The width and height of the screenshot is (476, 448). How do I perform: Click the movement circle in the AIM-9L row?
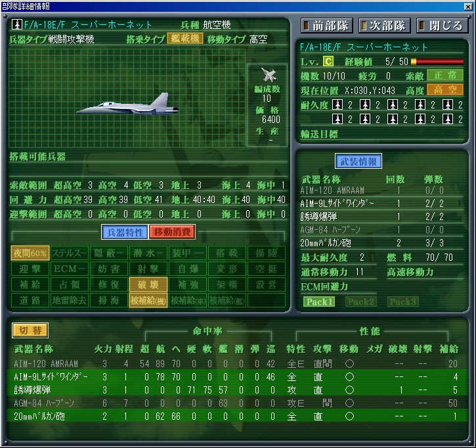click(349, 377)
